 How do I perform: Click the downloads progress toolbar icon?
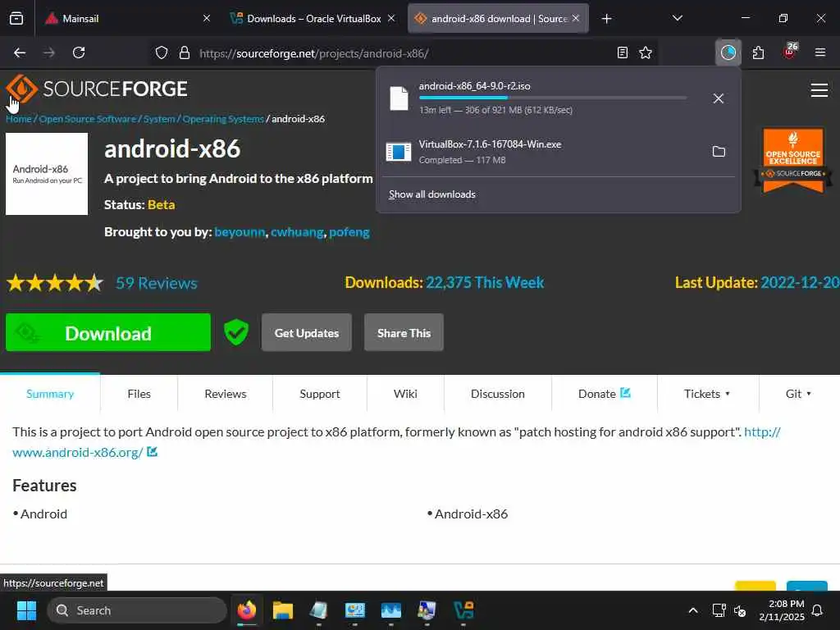[728, 52]
